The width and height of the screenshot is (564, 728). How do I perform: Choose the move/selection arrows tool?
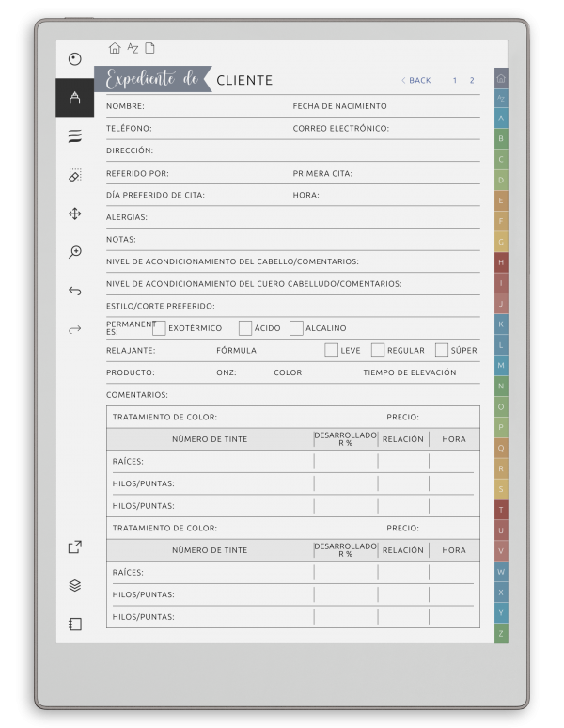(x=74, y=214)
